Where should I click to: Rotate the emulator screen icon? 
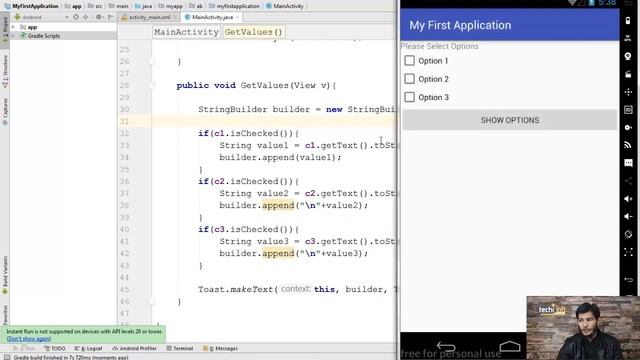pyautogui.click(x=628, y=234)
